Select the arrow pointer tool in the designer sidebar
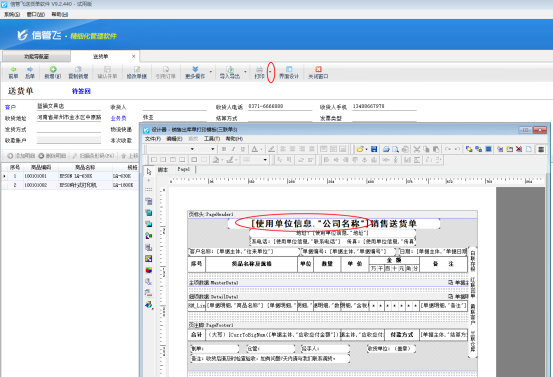The height and width of the screenshot is (377, 553). coord(149,171)
